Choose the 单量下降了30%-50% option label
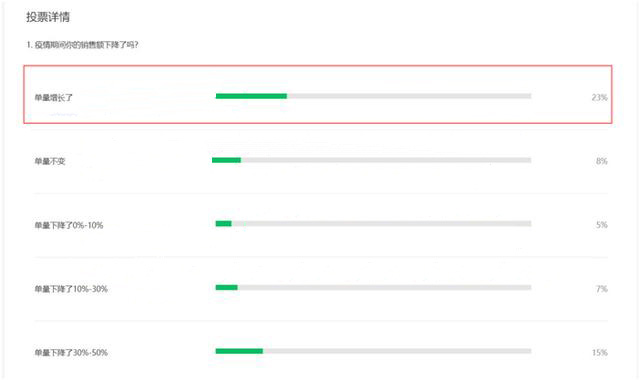 [71, 353]
